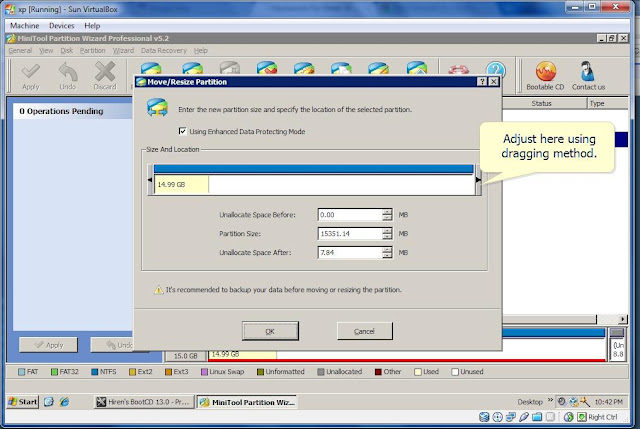Select the 15.0 GB disk label in disk map
The width and height of the screenshot is (640, 429).
(186, 356)
